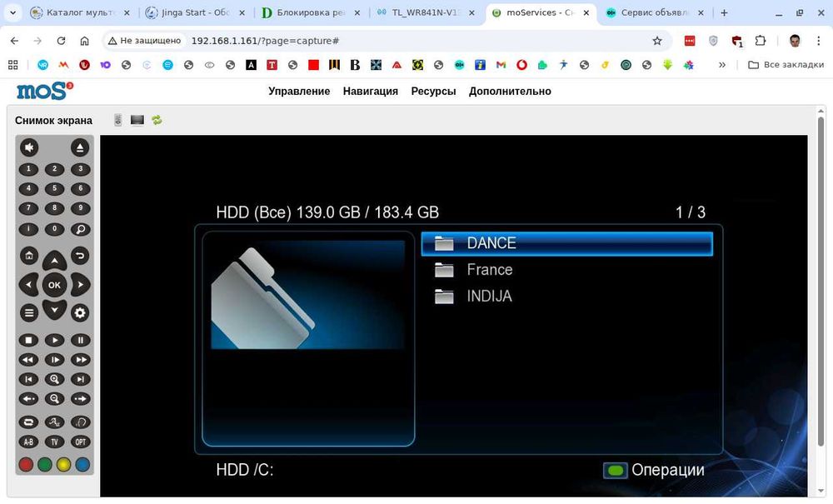Go to home screen via remote
833x504 pixels.
click(x=29, y=256)
